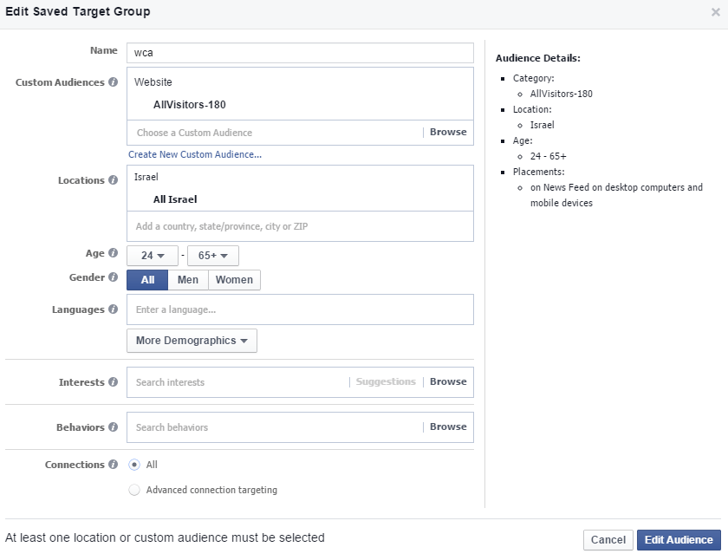The height and width of the screenshot is (560, 728).
Task: Close the Edit Saved Target Group dialog
Action: point(716,12)
